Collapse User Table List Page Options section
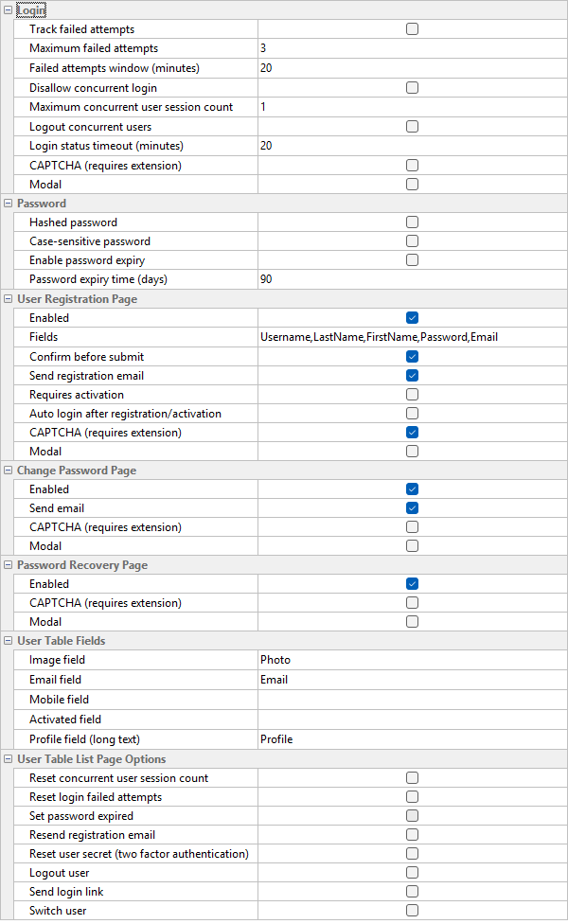Image resolution: width=568 pixels, height=924 pixels. tap(9, 759)
